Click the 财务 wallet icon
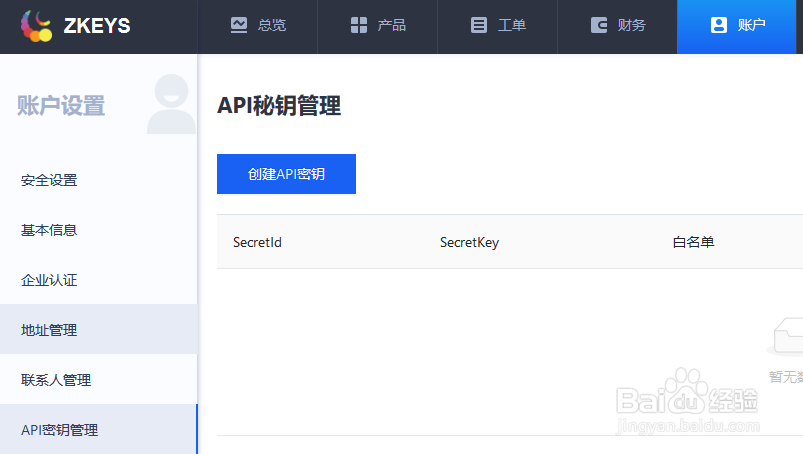The height and width of the screenshot is (454, 803). 599,25
